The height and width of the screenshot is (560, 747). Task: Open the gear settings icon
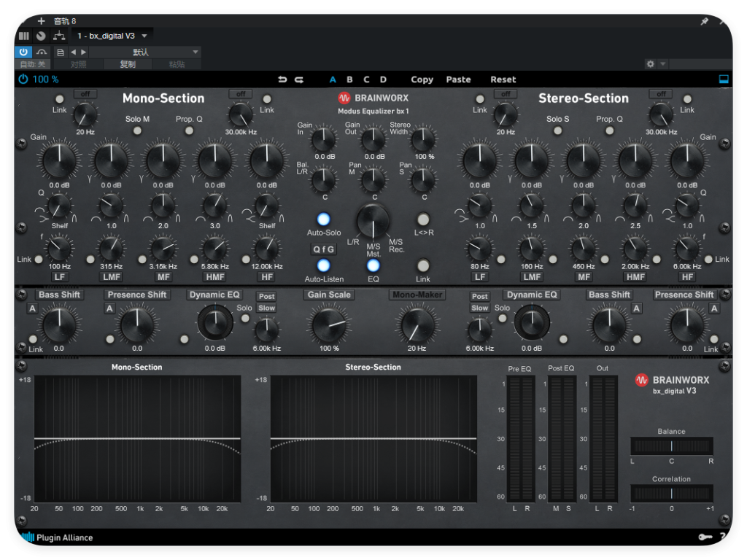(650, 64)
